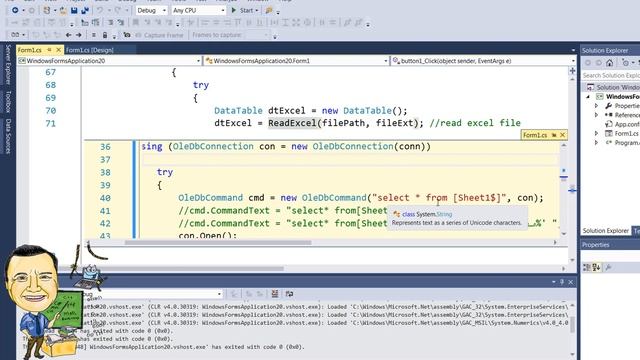Click the lock icon in third toolbar row
The width and height of the screenshot is (640, 360).
[x=105, y=35]
